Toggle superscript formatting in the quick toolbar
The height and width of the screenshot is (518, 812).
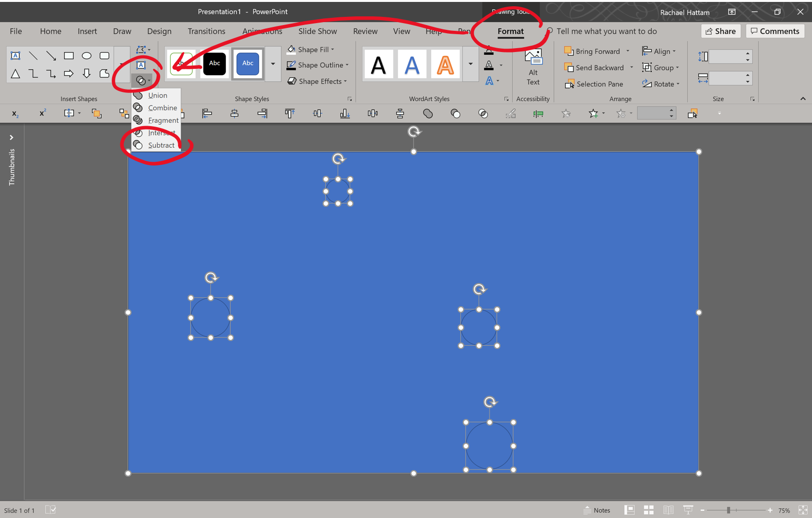[x=42, y=113]
